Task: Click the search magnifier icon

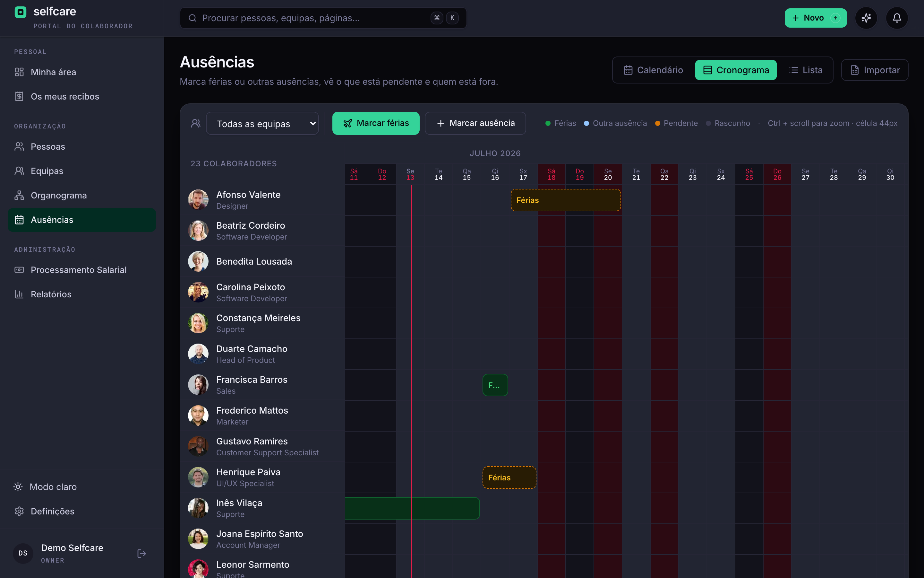Action: 193,18
